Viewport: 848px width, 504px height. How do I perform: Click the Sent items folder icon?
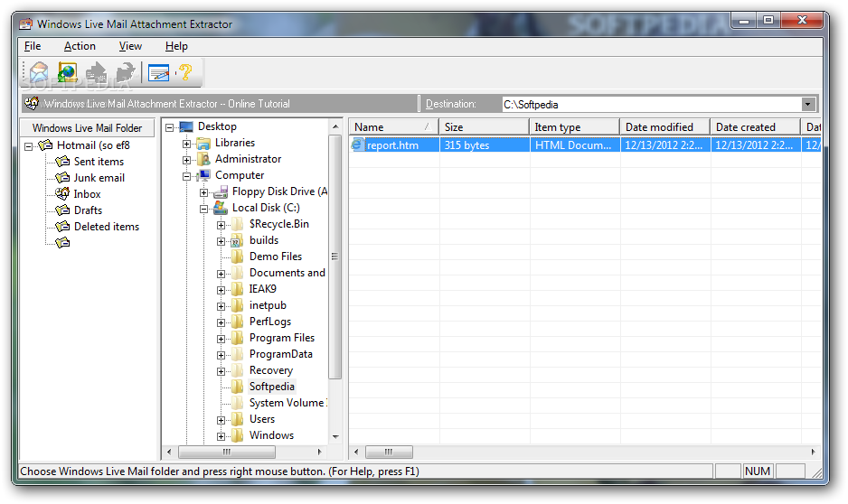pyautogui.click(x=62, y=161)
